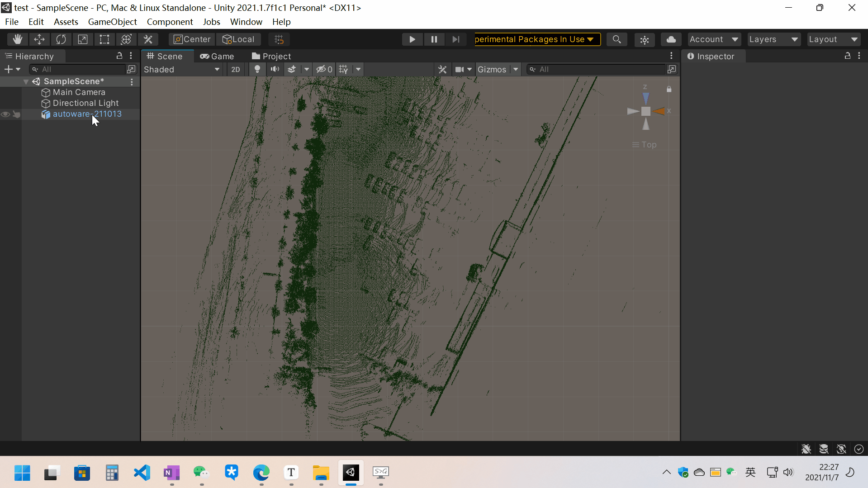868x488 pixels.
Task: Toggle pivot Center button
Action: tap(192, 39)
